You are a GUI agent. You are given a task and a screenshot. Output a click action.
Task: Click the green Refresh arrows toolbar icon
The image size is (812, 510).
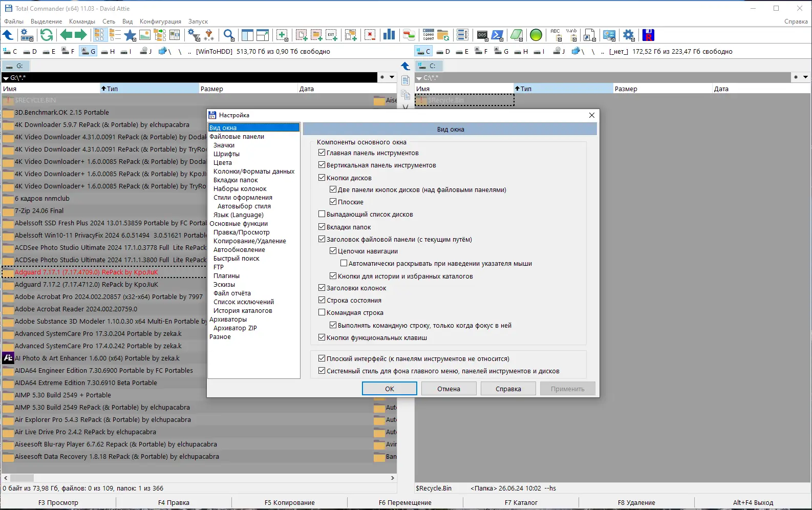pos(47,35)
